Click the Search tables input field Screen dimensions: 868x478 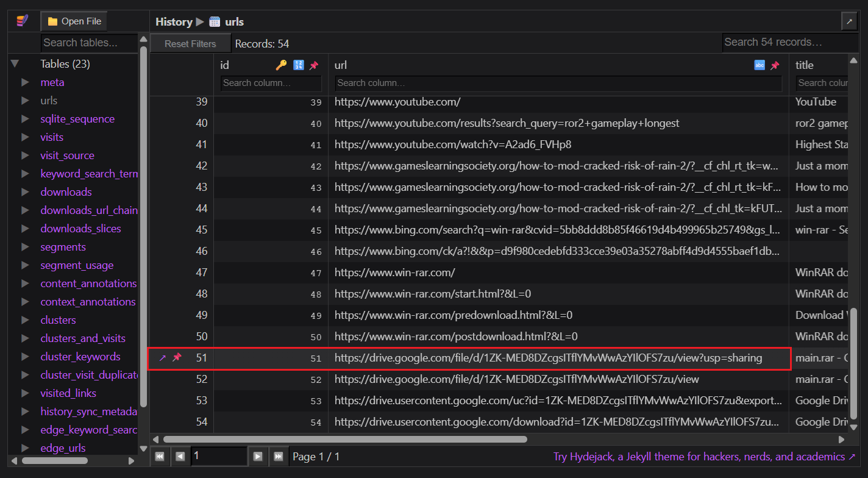pyautogui.click(x=89, y=43)
